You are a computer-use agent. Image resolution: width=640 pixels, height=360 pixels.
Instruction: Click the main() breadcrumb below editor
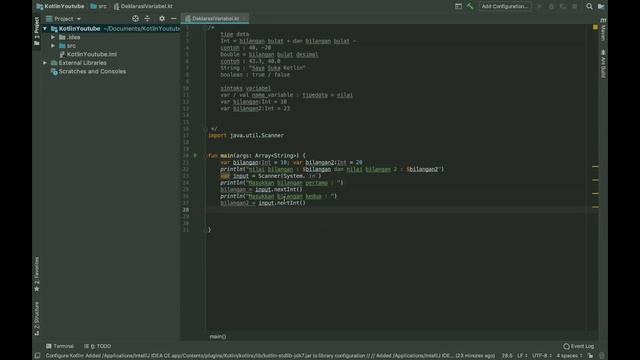(x=218, y=337)
